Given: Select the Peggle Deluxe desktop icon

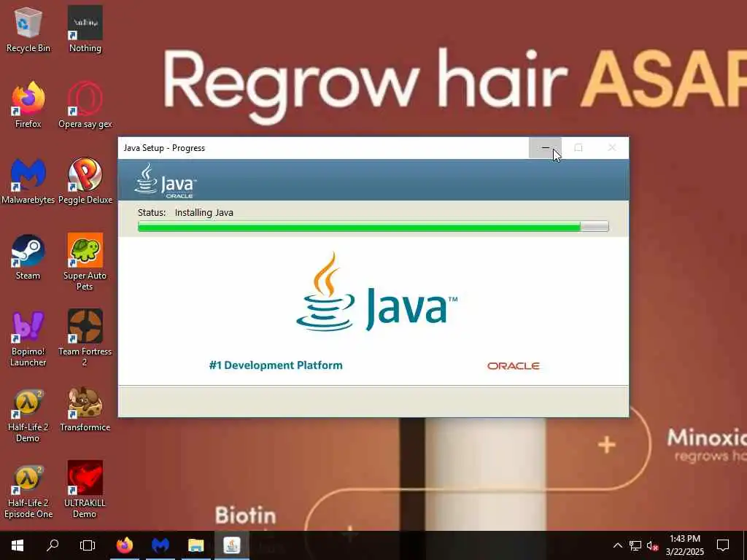Looking at the screenshot, I should pyautogui.click(x=85, y=181).
